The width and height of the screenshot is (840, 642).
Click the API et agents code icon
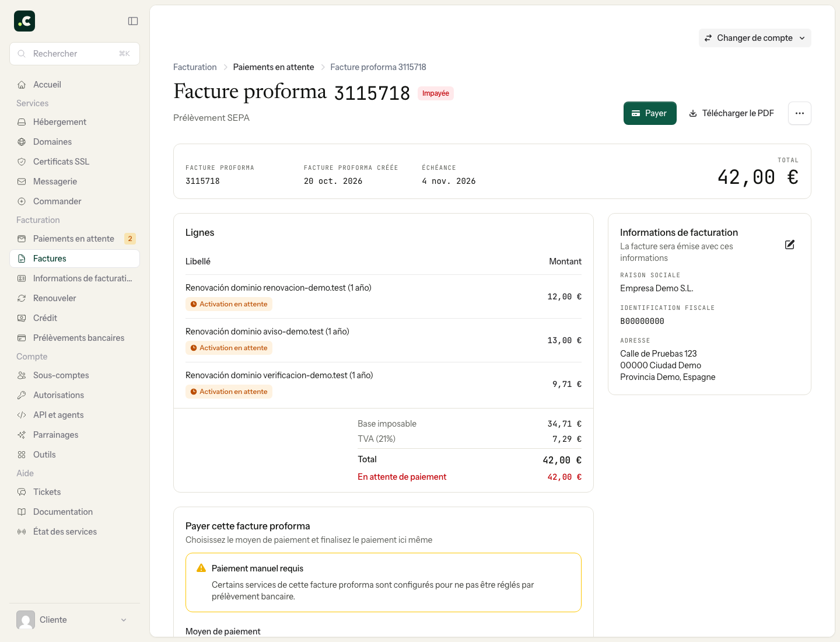click(22, 415)
